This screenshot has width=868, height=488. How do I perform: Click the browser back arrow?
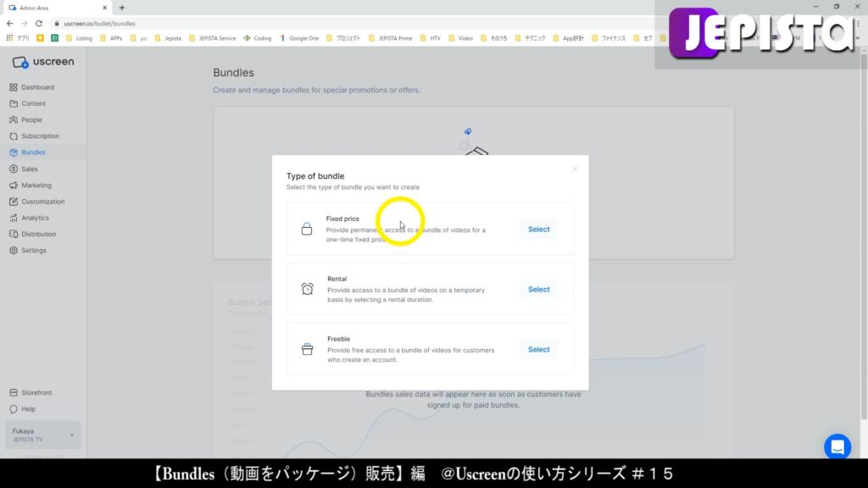pos(10,24)
